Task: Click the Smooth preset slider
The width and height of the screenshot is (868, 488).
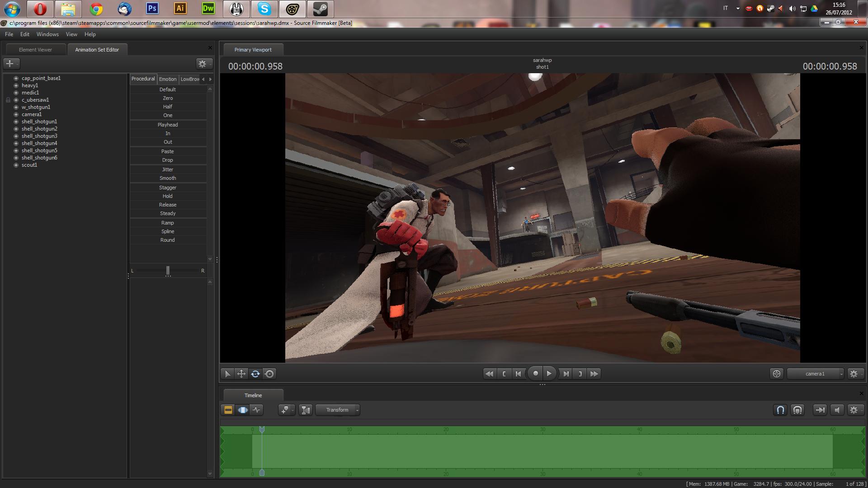Action: tap(168, 178)
